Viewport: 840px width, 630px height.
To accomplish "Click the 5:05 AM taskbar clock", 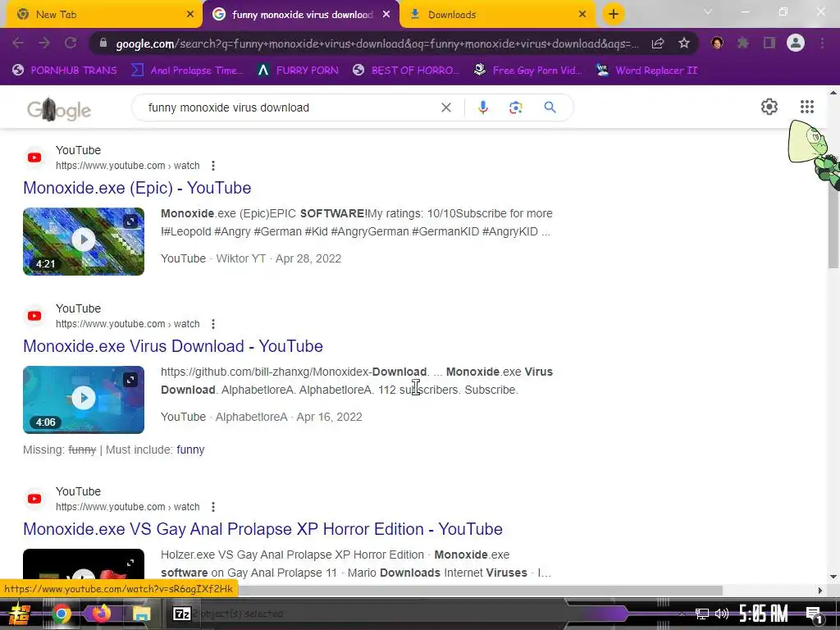I will 764,614.
